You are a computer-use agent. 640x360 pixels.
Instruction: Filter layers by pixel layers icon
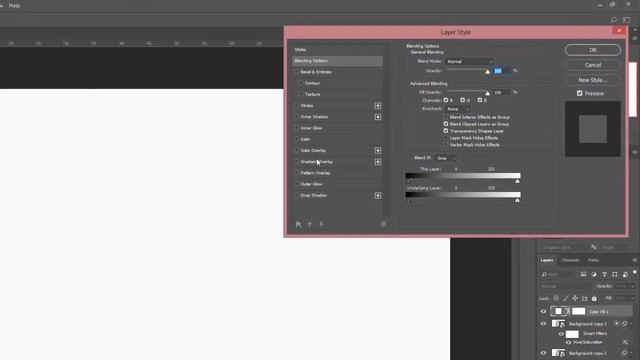pyautogui.click(x=583, y=274)
